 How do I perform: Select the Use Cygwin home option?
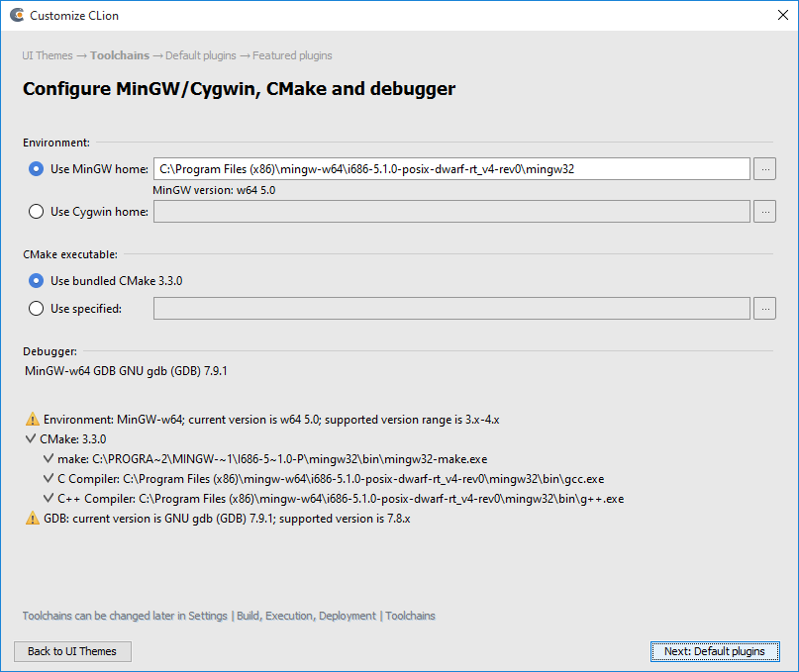(37, 211)
